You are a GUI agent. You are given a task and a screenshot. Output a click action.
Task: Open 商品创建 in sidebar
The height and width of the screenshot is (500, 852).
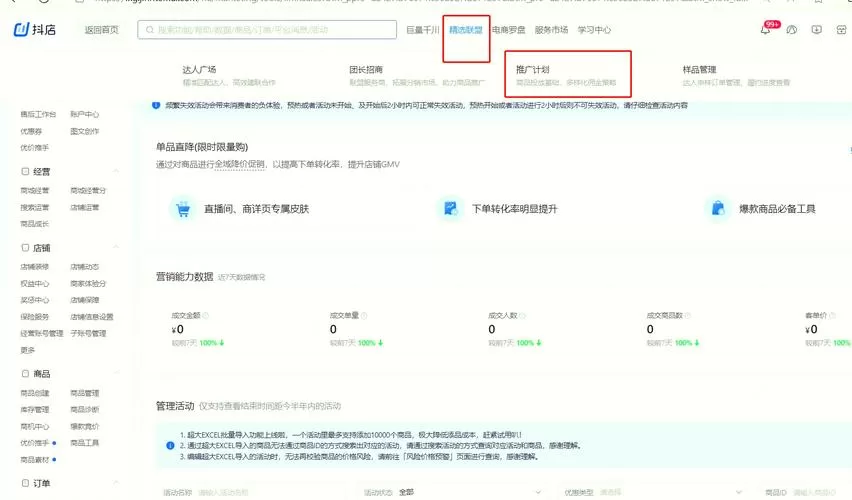[35, 393]
